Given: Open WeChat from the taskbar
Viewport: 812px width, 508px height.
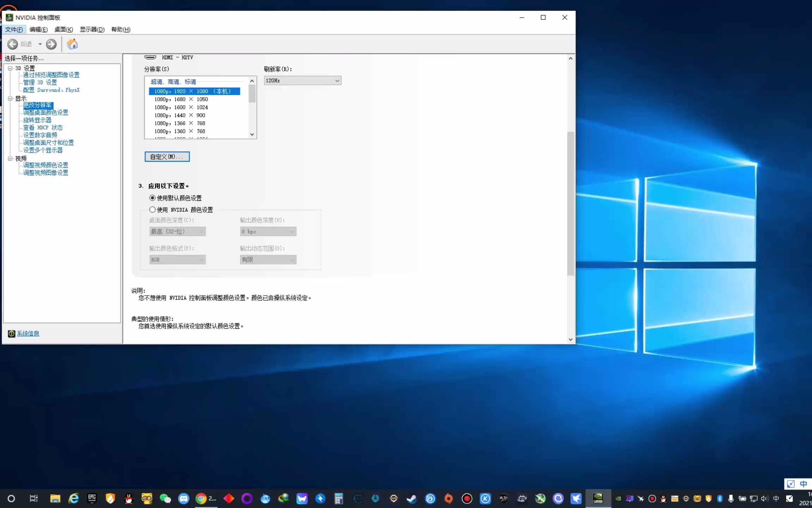Looking at the screenshot, I should [165, 498].
